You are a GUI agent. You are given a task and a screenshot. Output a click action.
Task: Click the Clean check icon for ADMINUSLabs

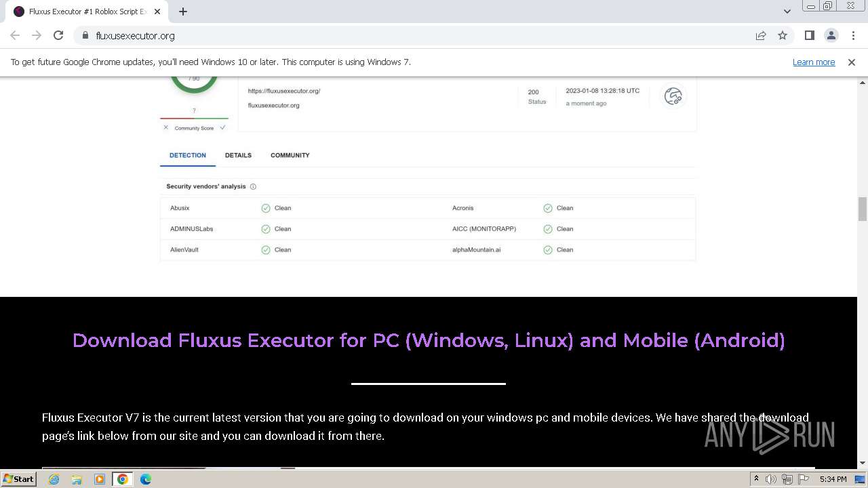click(266, 229)
